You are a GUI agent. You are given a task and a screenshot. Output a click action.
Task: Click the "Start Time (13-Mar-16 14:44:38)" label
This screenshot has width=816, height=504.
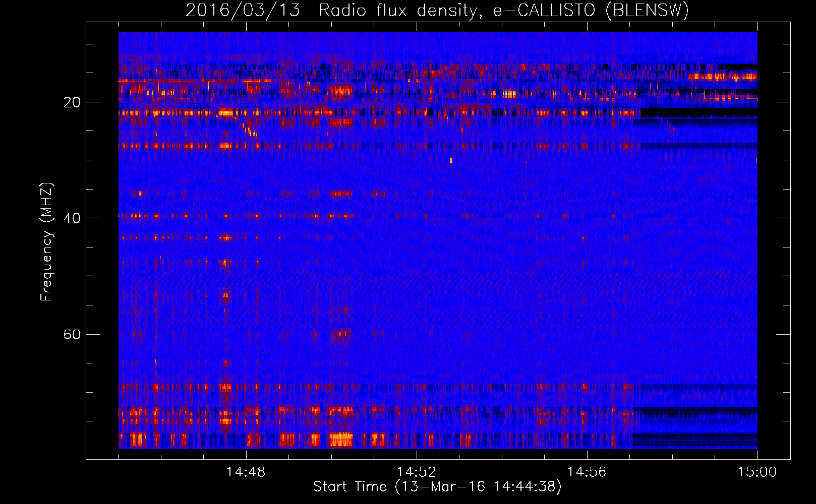click(x=437, y=487)
